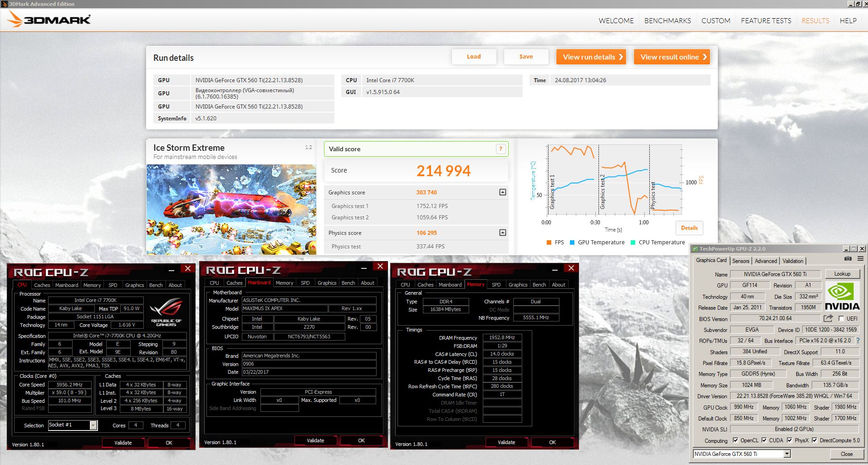Switch to Advanced tab in GPU-Z
The image size is (868, 465).
pyautogui.click(x=766, y=261)
